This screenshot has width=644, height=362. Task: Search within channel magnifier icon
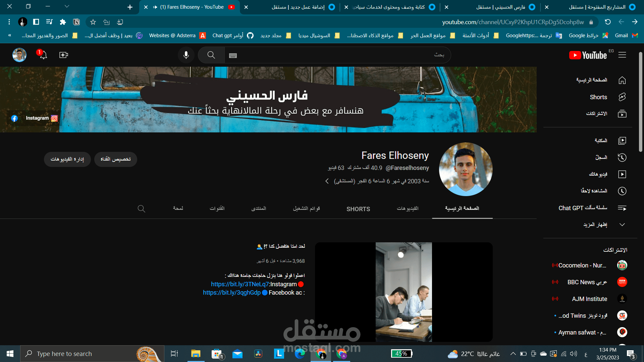click(x=142, y=209)
